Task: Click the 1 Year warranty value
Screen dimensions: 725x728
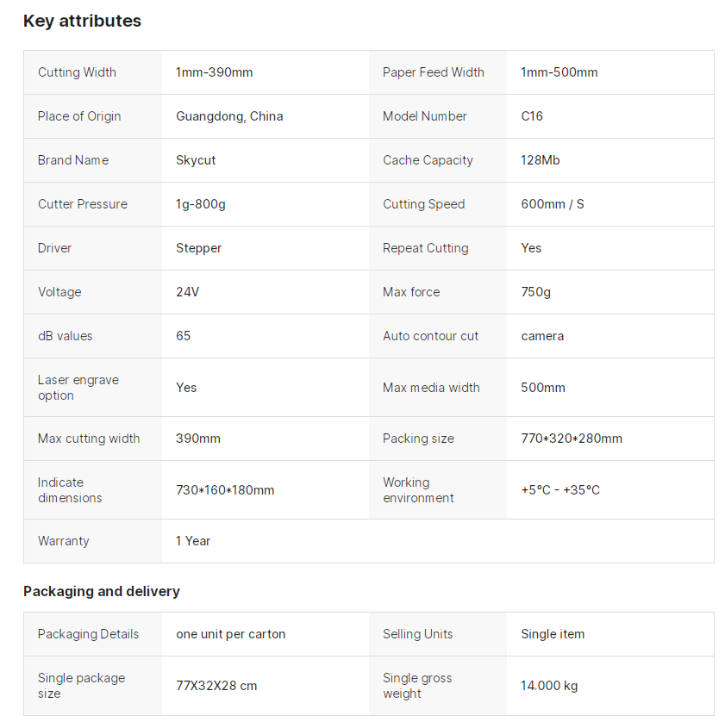Action: 193,541
